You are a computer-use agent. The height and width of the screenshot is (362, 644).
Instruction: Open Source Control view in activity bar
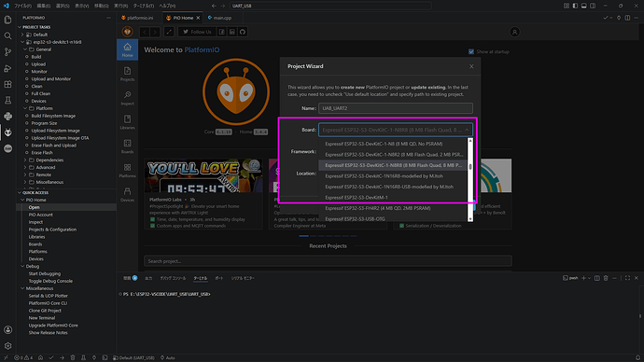coord(7,51)
